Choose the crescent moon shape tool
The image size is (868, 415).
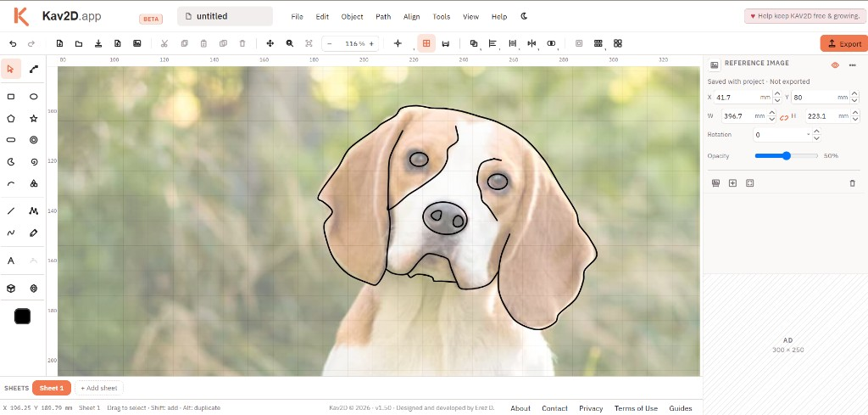coord(11,162)
